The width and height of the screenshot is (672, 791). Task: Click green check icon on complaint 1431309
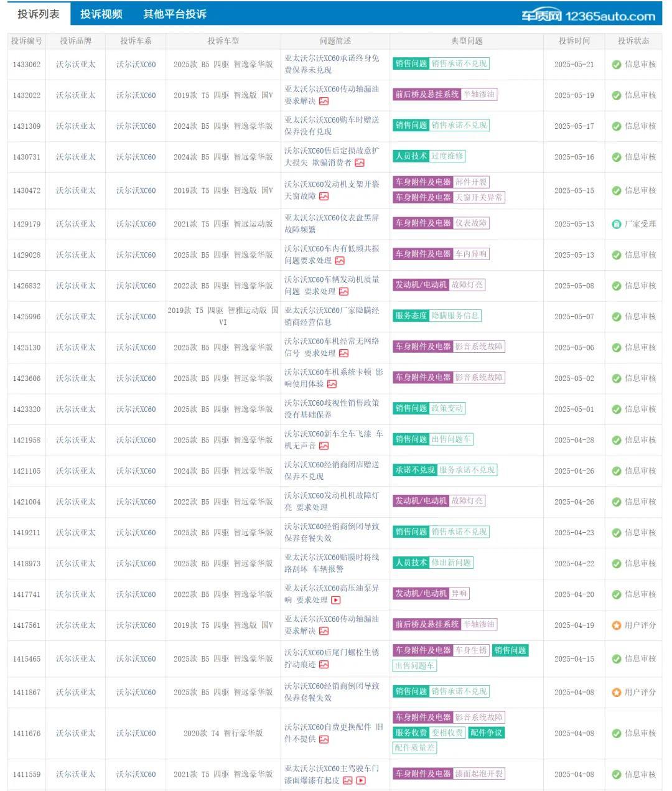pos(617,126)
